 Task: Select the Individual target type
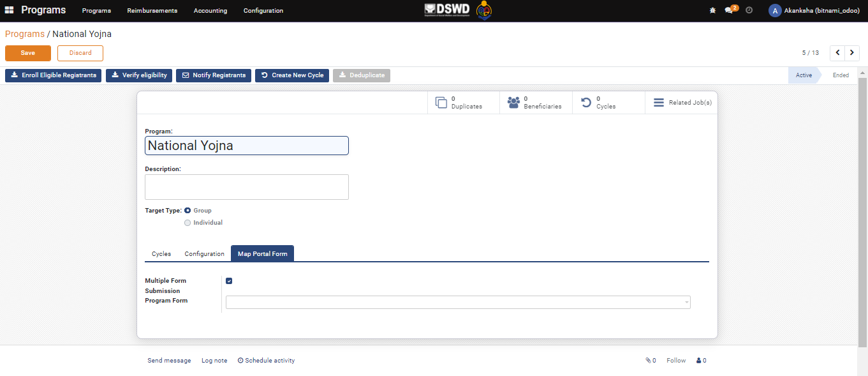click(x=188, y=223)
